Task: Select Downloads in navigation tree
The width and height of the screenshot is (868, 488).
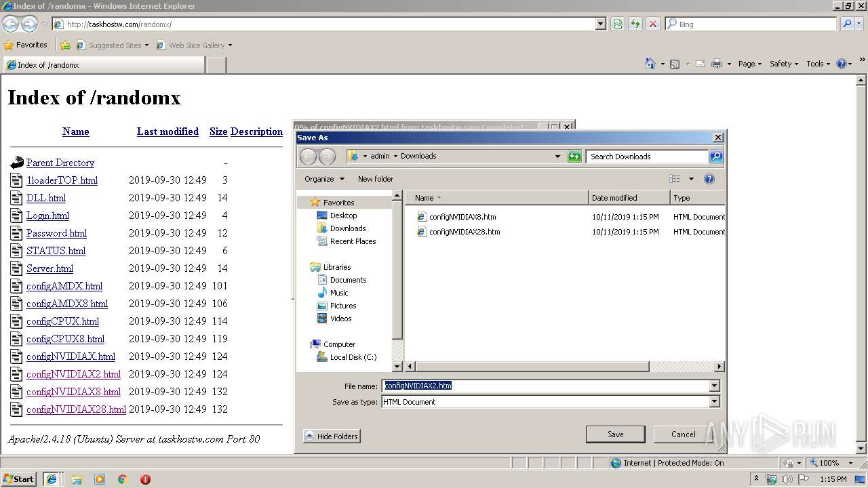Action: click(348, 228)
